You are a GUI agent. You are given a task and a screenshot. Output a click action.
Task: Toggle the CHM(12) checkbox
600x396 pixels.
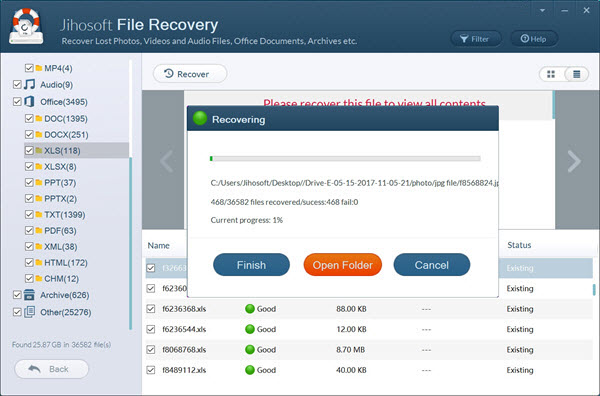29,278
